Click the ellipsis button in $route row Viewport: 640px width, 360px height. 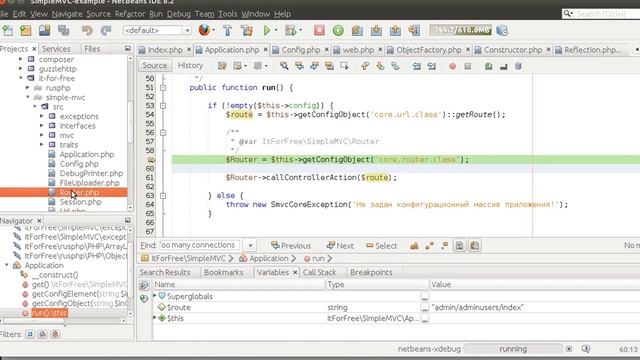click(424, 308)
